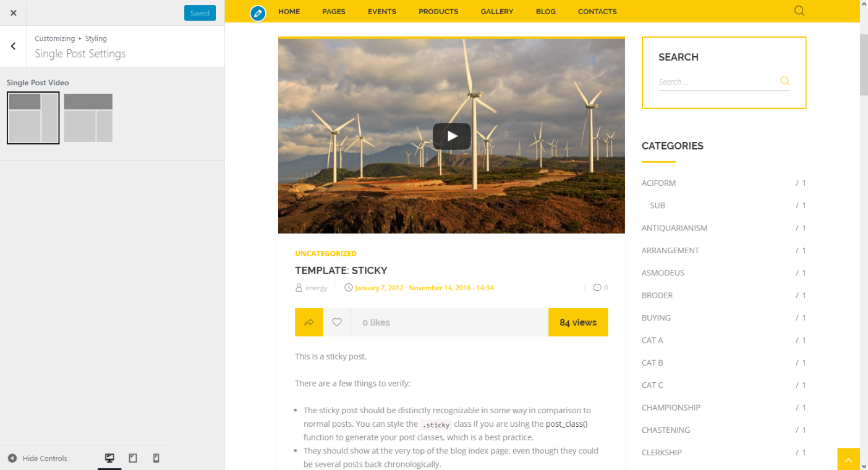Click the blue pencil edit shortcut icon
This screenshot has width=868, height=470.
pyautogui.click(x=258, y=13)
